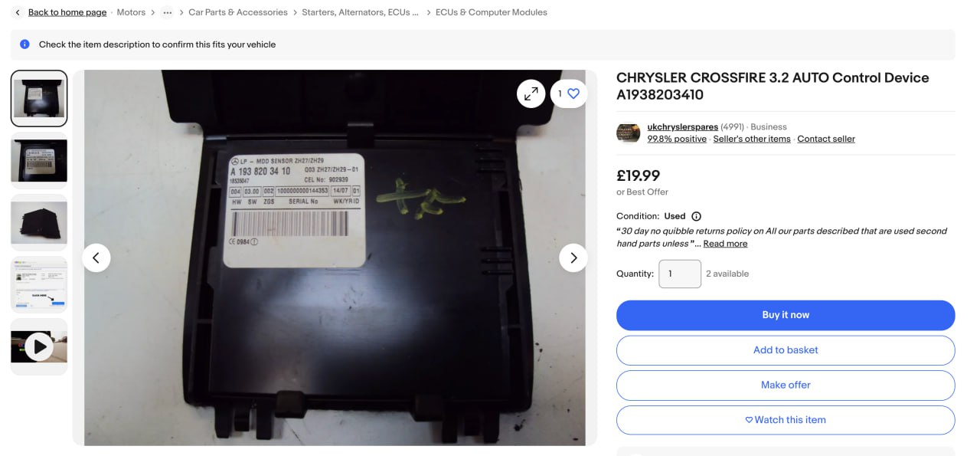Viewport: 980px width, 456px height.
Task: Show previous gallery image arrow
Action: click(x=96, y=258)
